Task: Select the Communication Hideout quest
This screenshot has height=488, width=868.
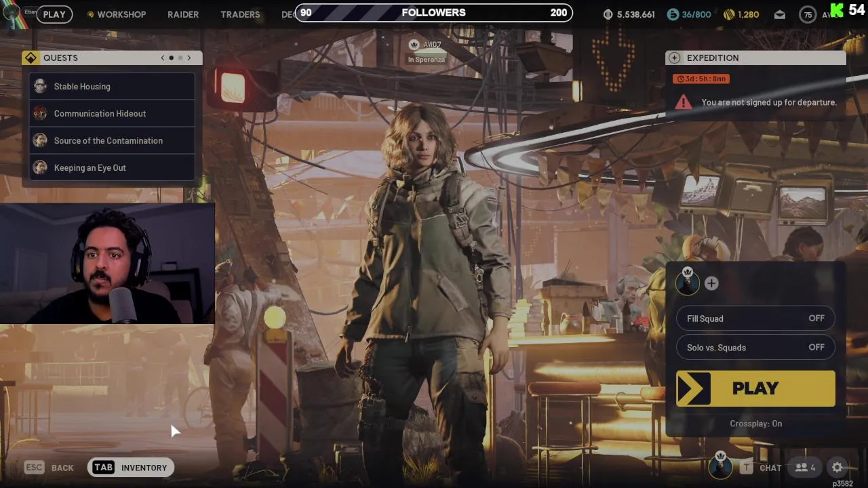Action: pyautogui.click(x=113, y=113)
